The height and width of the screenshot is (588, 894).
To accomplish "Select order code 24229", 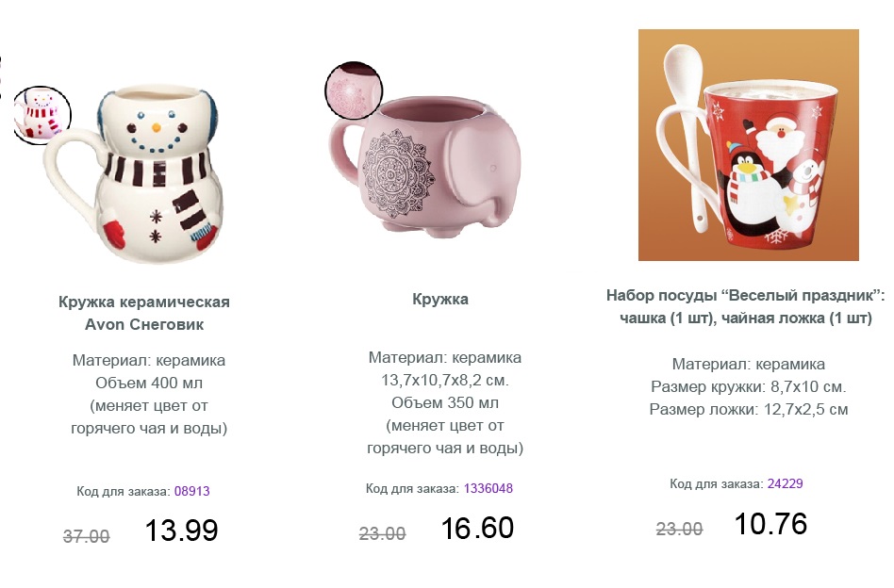I will point(786,483).
